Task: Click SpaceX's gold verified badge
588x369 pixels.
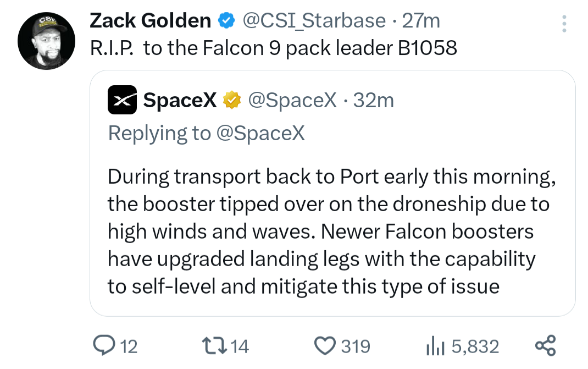Action: [x=232, y=100]
